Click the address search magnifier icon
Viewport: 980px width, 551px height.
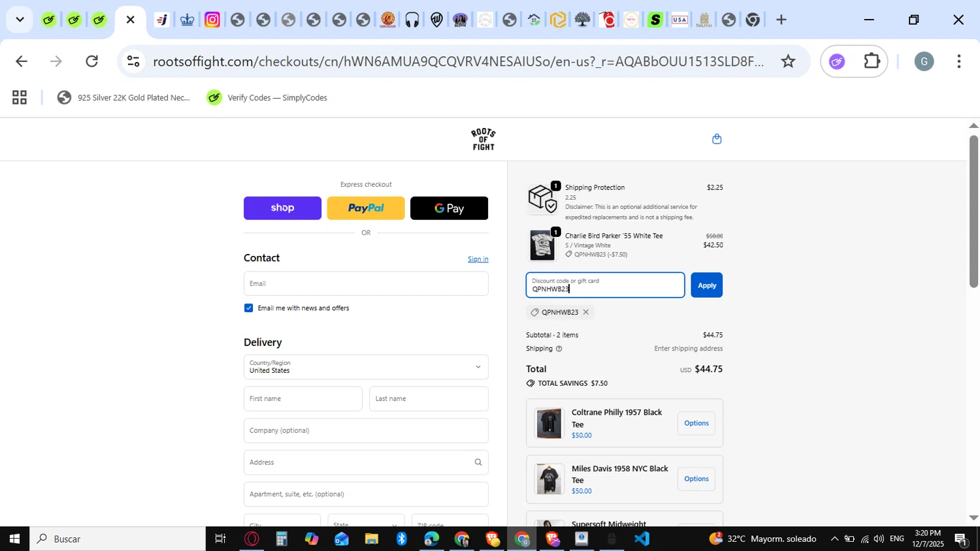click(478, 462)
